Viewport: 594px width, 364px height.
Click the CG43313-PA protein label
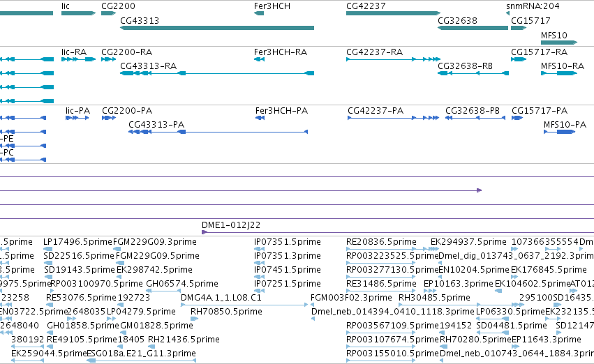point(156,125)
